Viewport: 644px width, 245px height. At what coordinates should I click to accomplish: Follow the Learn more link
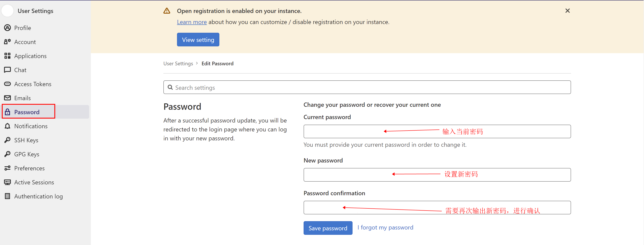192,22
